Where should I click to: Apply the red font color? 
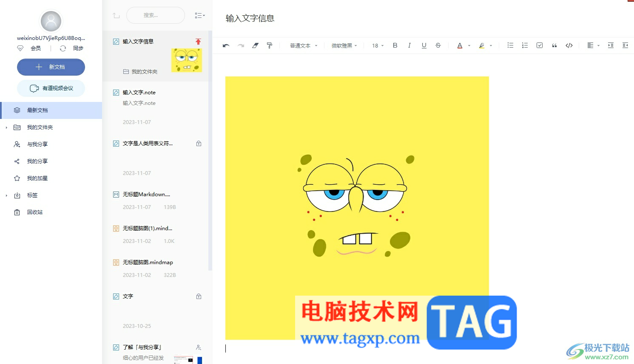coord(460,45)
